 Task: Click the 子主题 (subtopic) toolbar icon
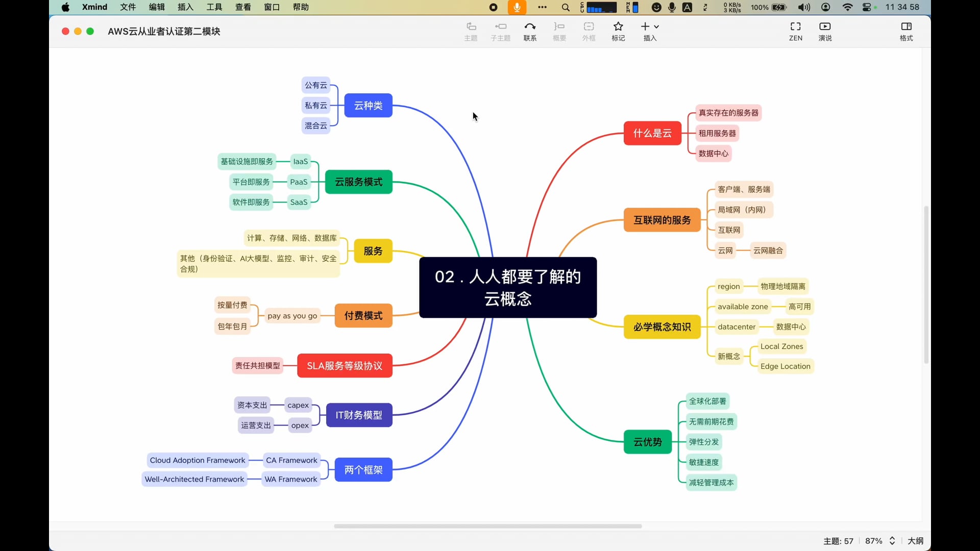pyautogui.click(x=500, y=31)
